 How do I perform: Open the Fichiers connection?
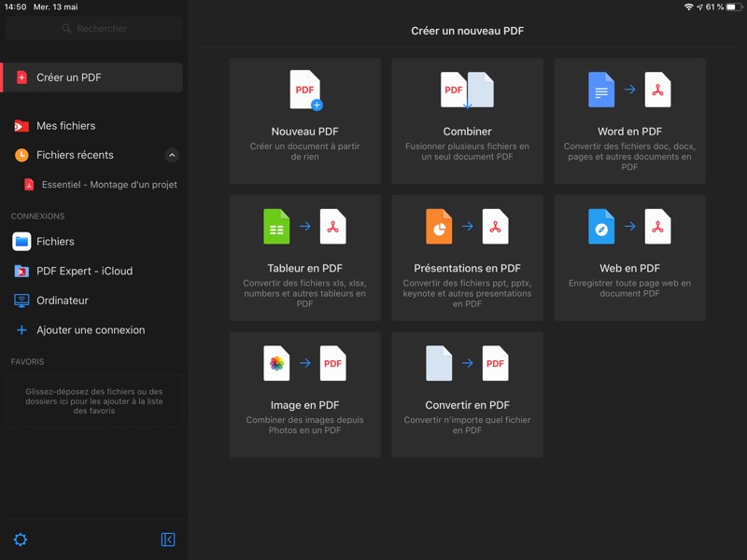[x=55, y=242]
